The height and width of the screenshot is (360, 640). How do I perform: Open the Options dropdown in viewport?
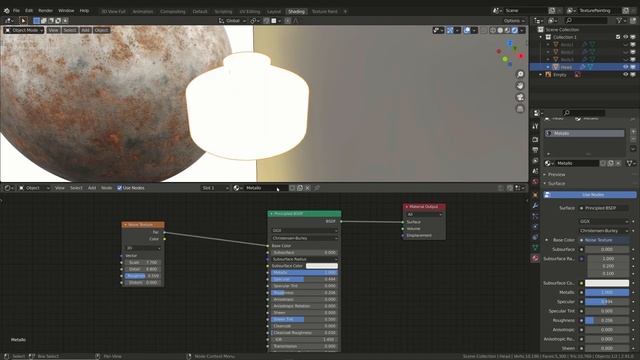coord(513,20)
